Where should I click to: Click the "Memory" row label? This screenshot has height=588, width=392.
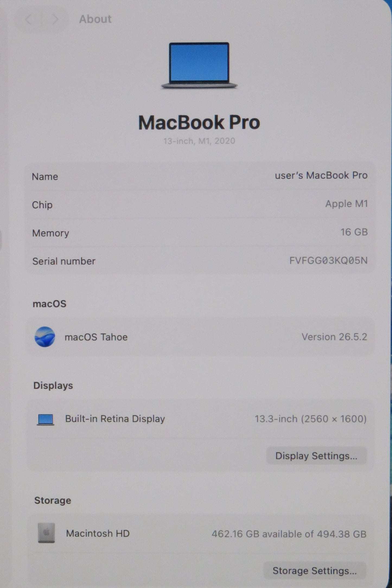(x=51, y=233)
